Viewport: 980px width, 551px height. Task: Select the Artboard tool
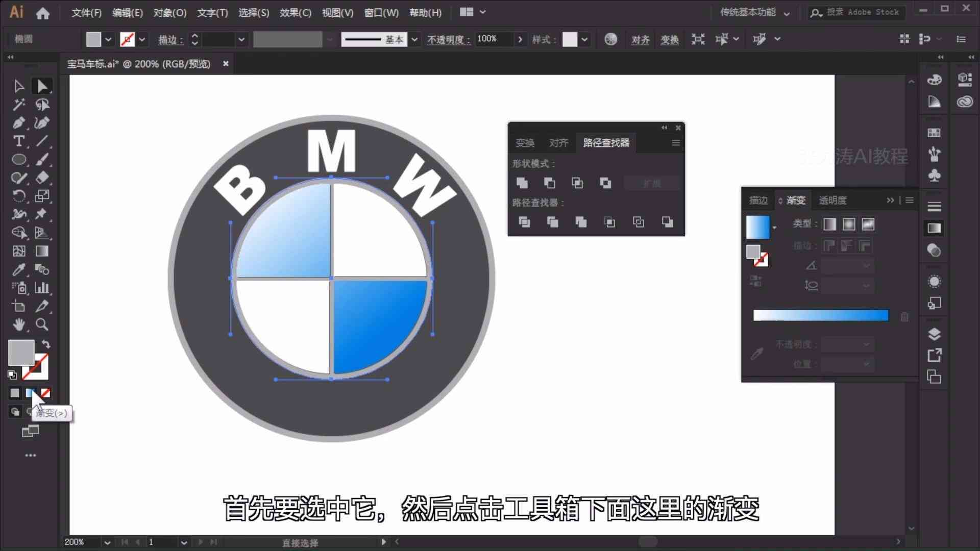tap(19, 306)
